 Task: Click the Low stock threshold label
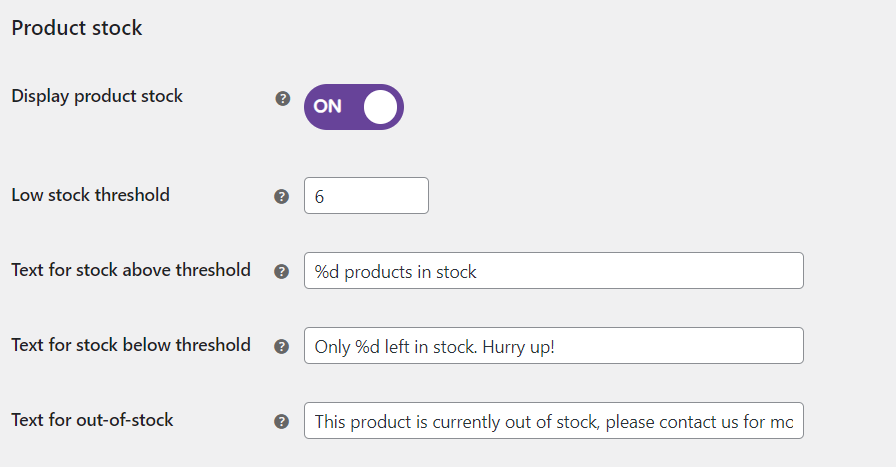[x=90, y=195]
